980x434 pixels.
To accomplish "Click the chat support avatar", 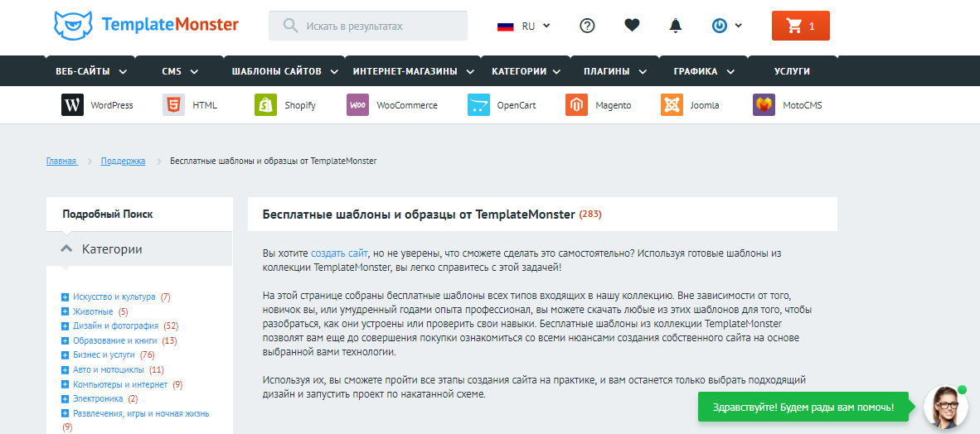I will pyautogui.click(x=946, y=407).
